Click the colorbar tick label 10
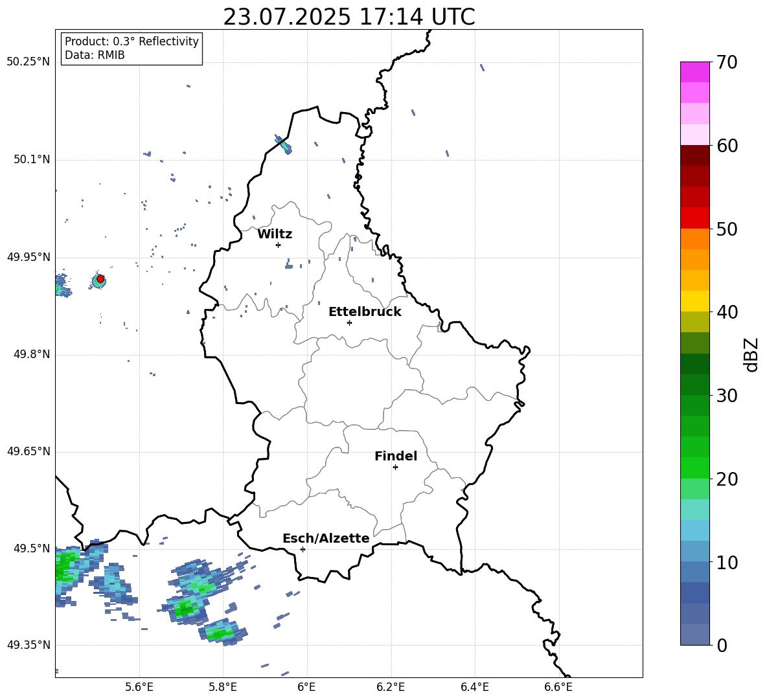 pos(727,562)
